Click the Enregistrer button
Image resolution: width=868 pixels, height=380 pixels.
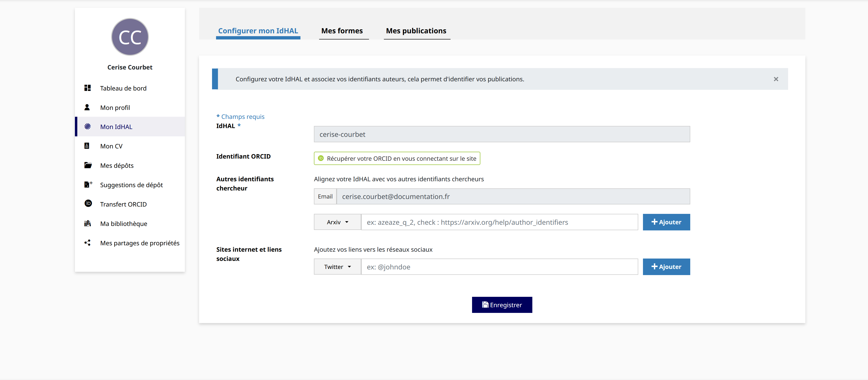tap(502, 305)
